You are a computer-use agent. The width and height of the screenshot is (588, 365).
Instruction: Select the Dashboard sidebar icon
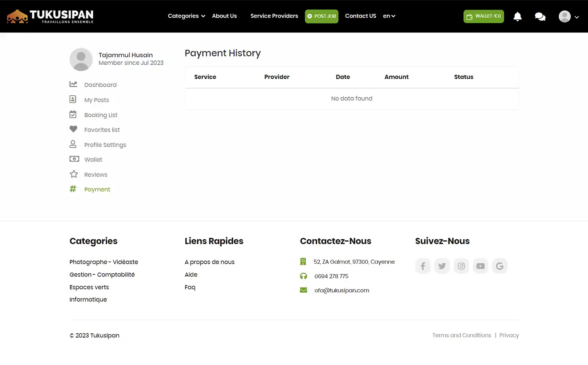point(73,84)
